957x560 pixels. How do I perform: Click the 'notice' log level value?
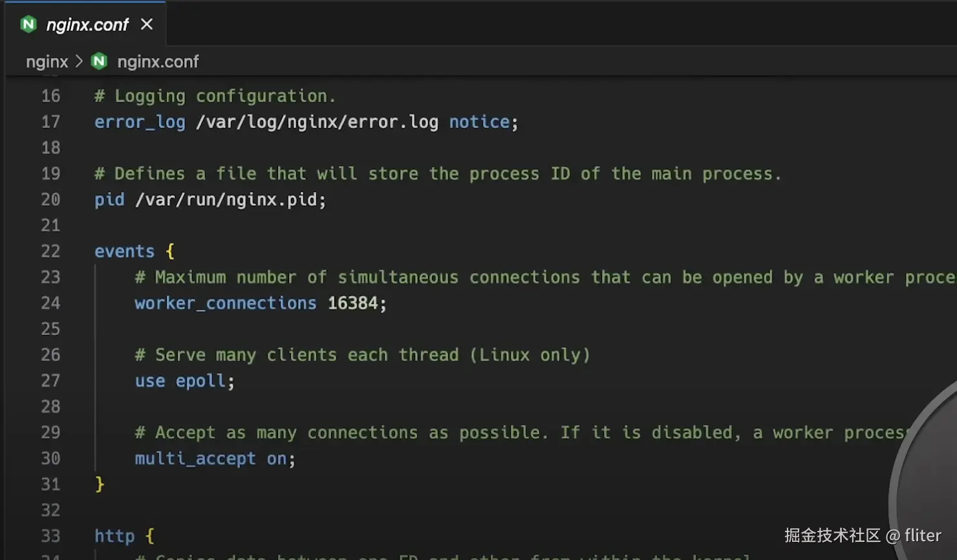click(479, 122)
